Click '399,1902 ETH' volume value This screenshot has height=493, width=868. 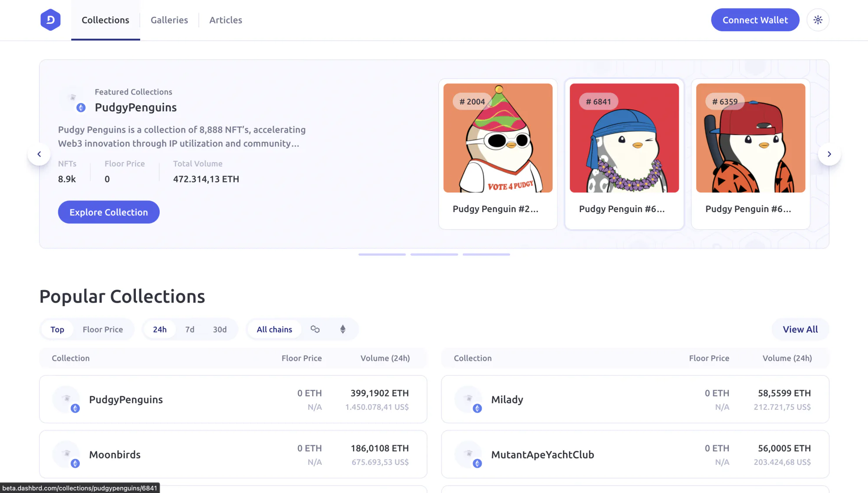380,393
